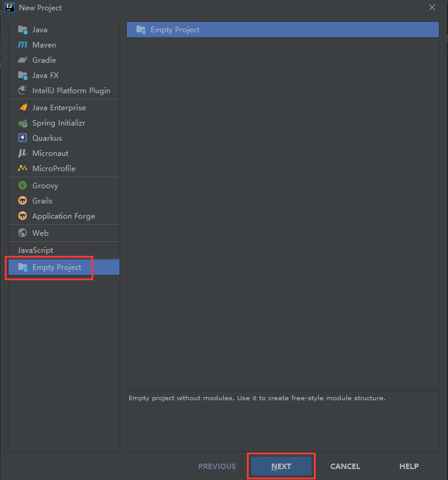Click the Java Enterprise flame icon
The height and width of the screenshot is (480, 448).
(23, 107)
